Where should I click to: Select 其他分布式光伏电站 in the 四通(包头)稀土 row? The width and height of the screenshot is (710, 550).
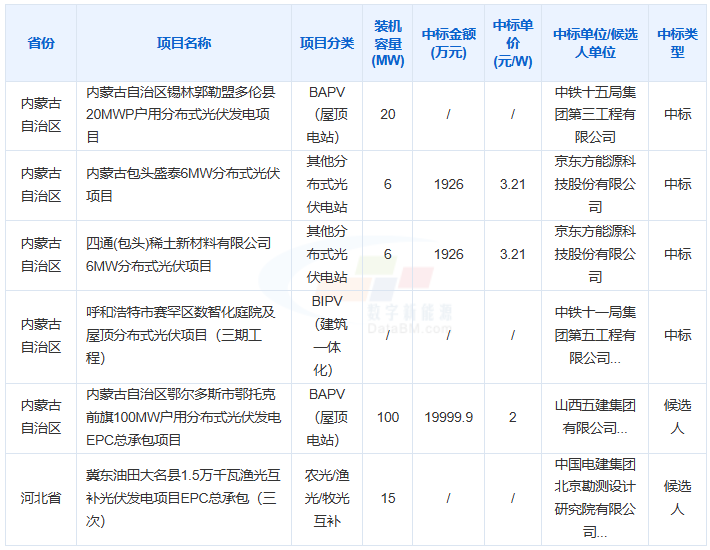[x=327, y=254]
